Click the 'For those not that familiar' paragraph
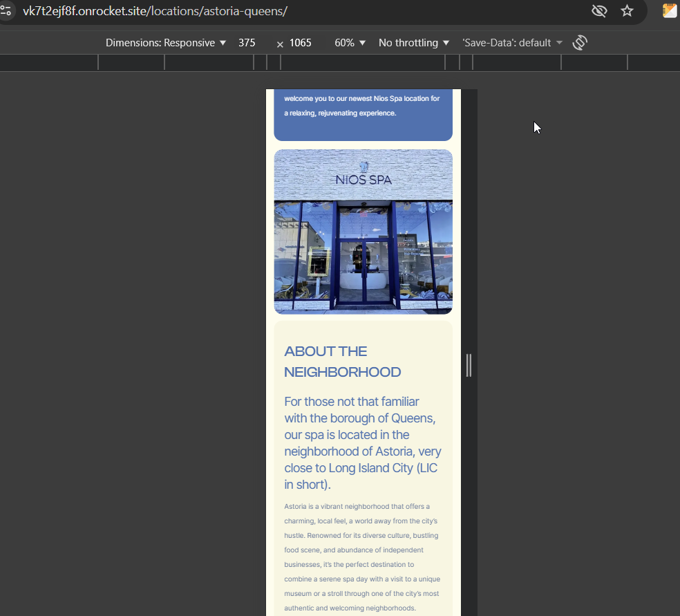Viewport: 680px width, 616px height. pos(363,443)
